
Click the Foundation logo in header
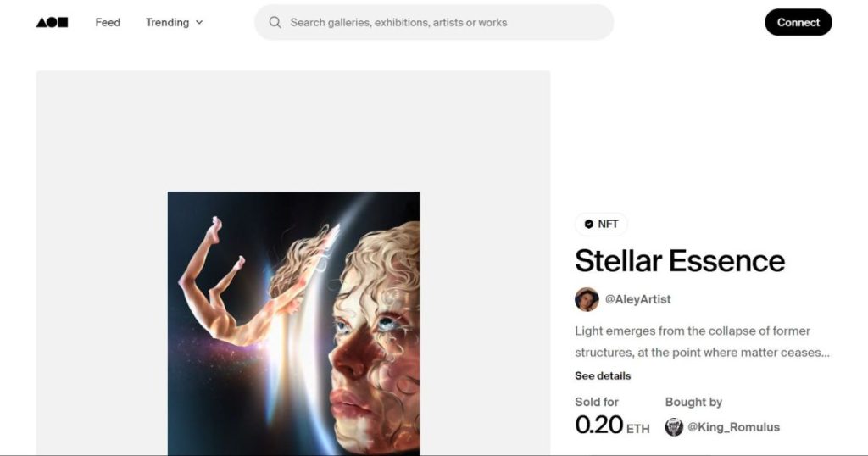(x=52, y=22)
